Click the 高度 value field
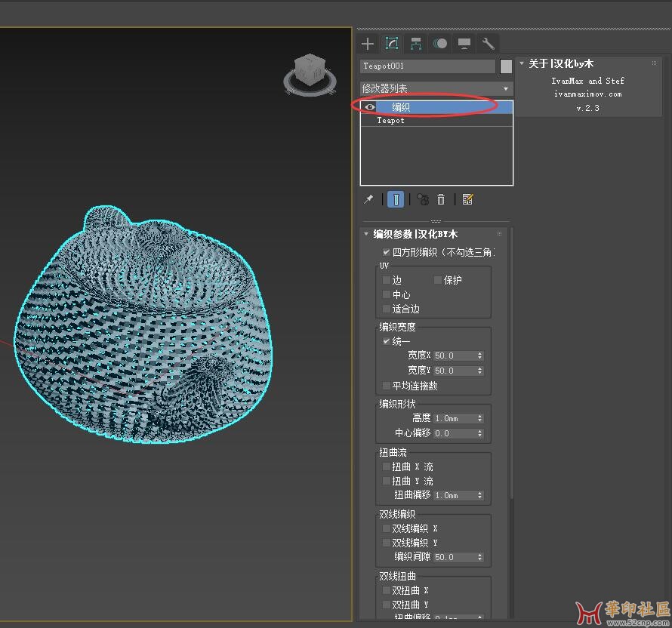Viewport: 672px width, 628px height. pos(455,418)
